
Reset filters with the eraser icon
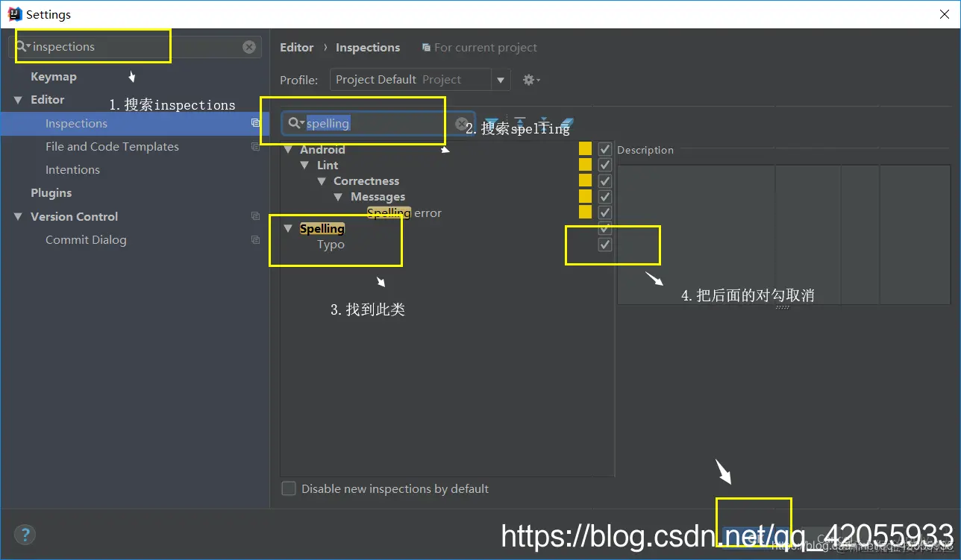568,122
